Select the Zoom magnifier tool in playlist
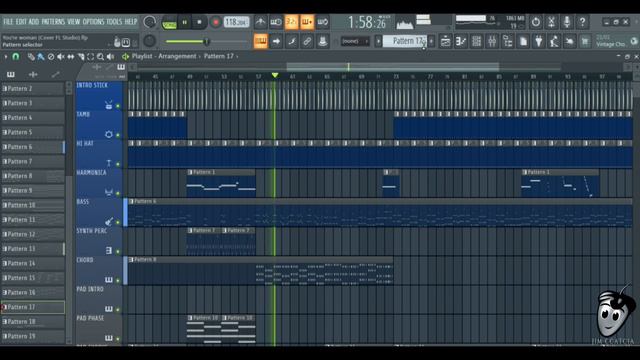The height and width of the screenshot is (360, 640). coord(100,57)
